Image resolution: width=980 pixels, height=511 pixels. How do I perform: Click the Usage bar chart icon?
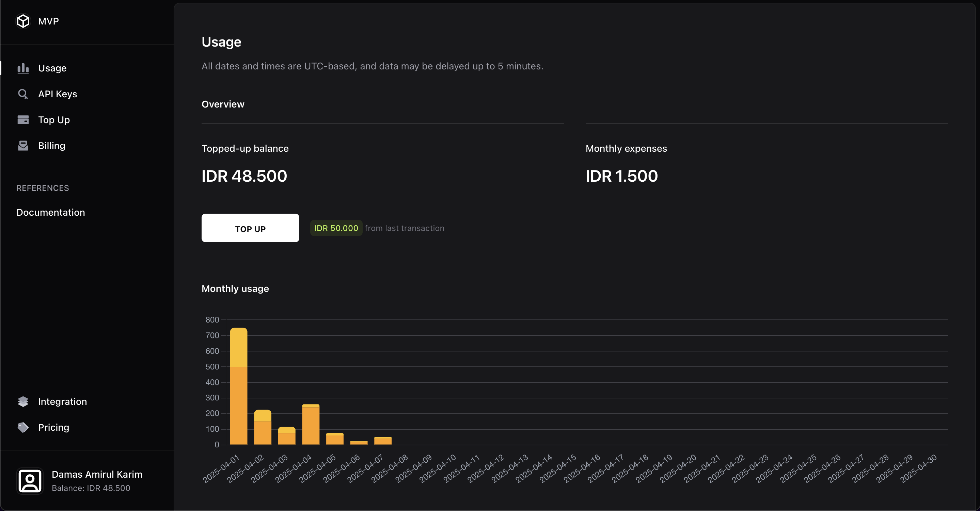pos(23,68)
